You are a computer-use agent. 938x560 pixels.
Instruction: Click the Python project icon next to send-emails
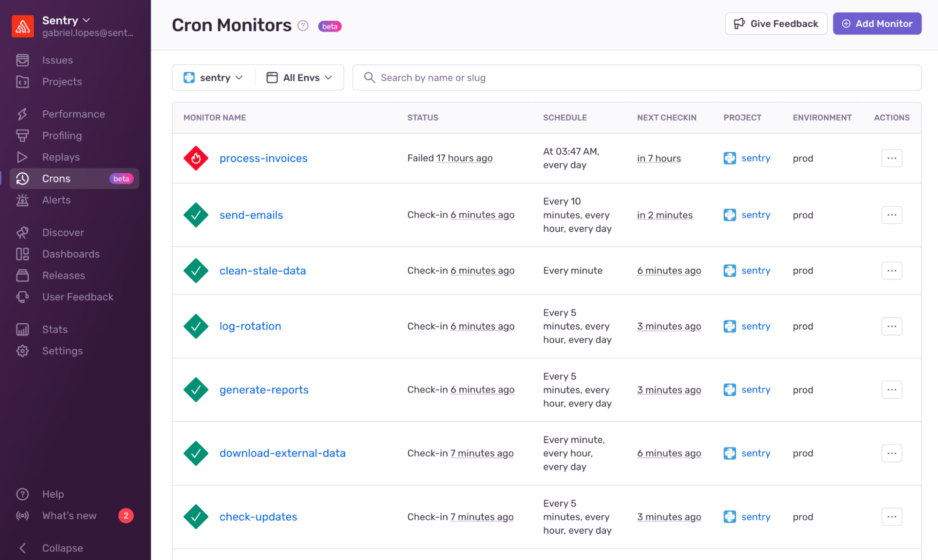click(730, 215)
